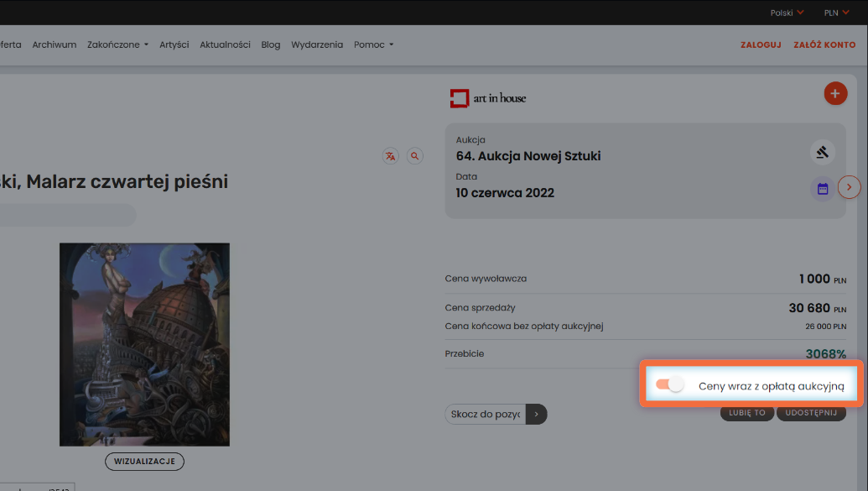Click the sale price 30 680 PLN
Viewport: 868px width, 491px height.
coord(817,307)
